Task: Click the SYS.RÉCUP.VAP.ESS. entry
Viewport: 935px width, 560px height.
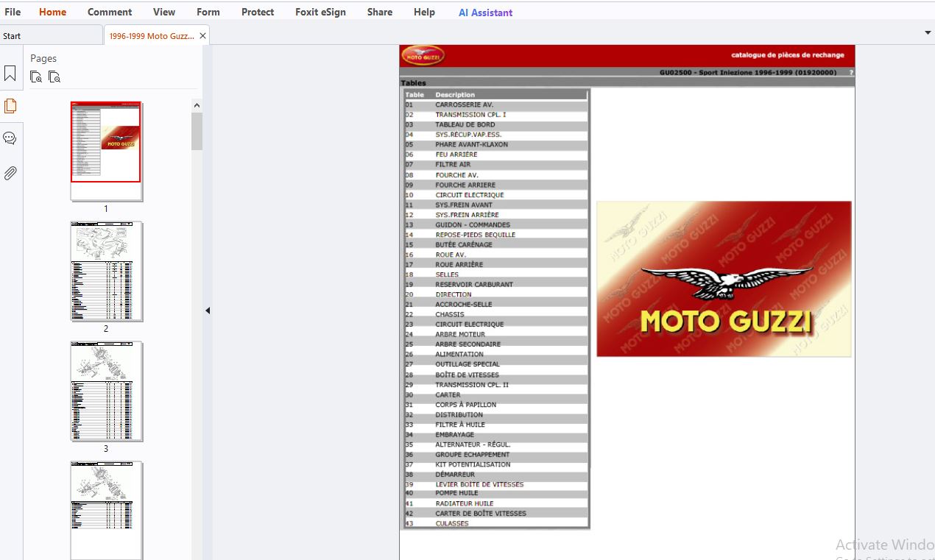Action: (x=467, y=135)
